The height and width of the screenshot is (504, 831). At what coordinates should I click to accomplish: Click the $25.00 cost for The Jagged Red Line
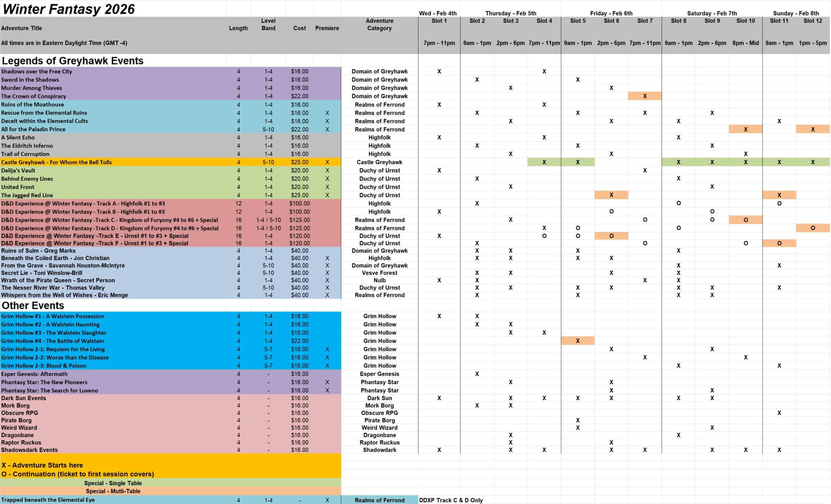coord(299,195)
